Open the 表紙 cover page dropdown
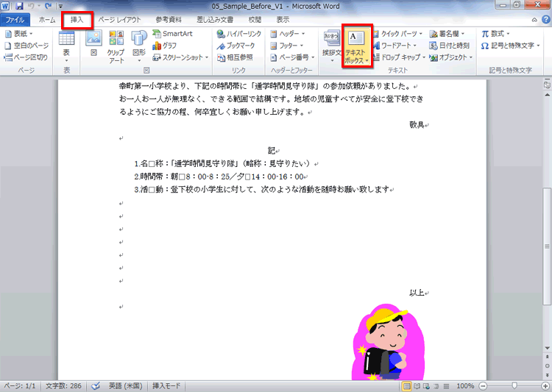 point(18,34)
